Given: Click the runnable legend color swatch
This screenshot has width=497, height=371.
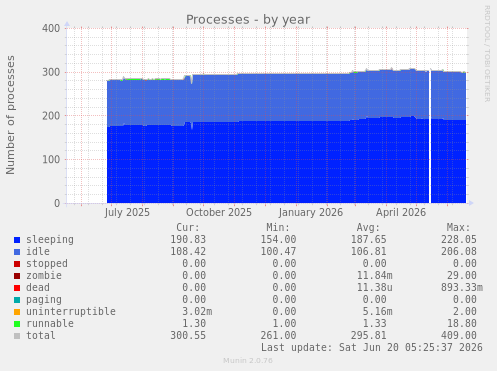Looking at the screenshot, I should pos(17,324).
